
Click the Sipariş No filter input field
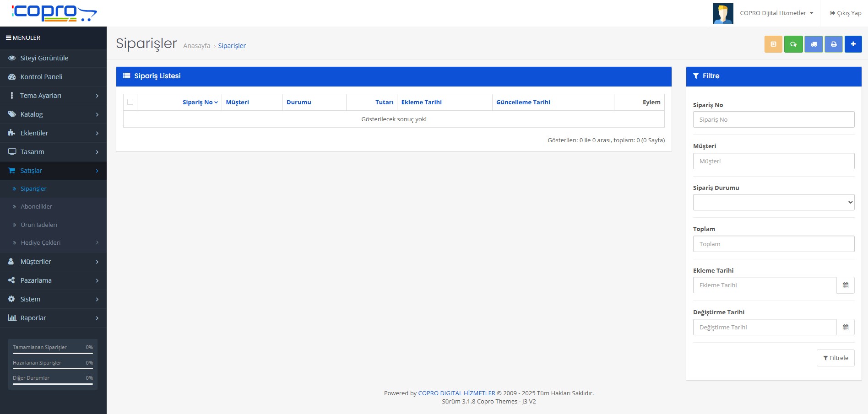773,120
